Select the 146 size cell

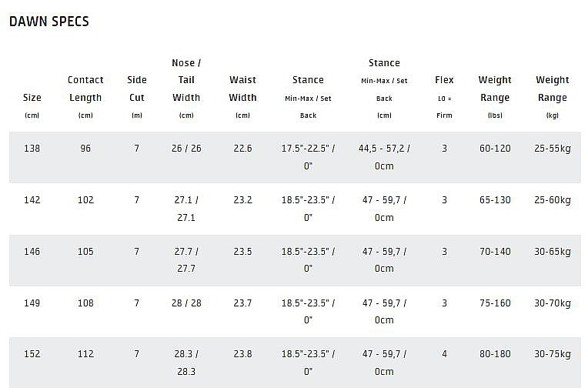click(x=32, y=252)
